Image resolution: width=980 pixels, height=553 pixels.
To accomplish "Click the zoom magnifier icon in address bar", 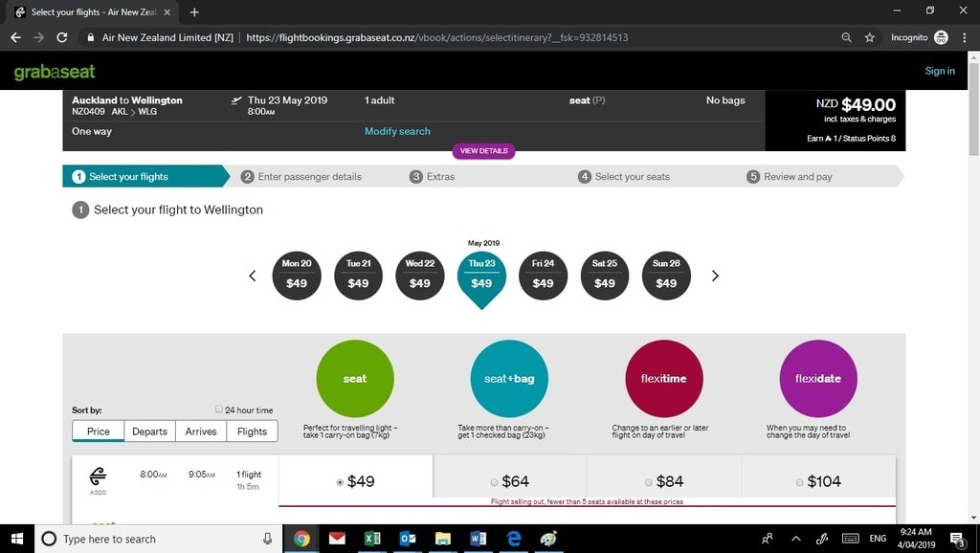I will tap(846, 37).
